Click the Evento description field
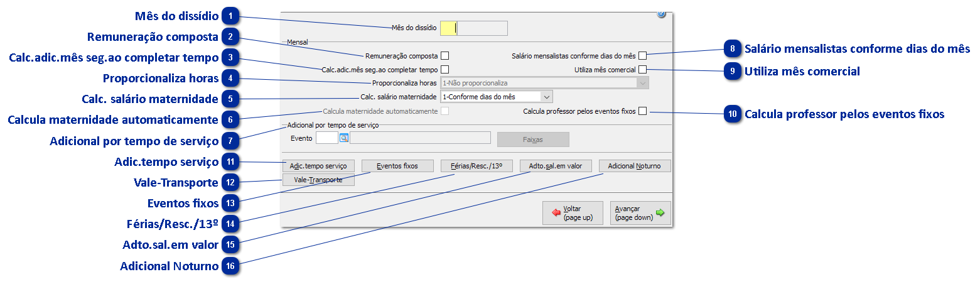This screenshot has width=980, height=284. click(420, 138)
